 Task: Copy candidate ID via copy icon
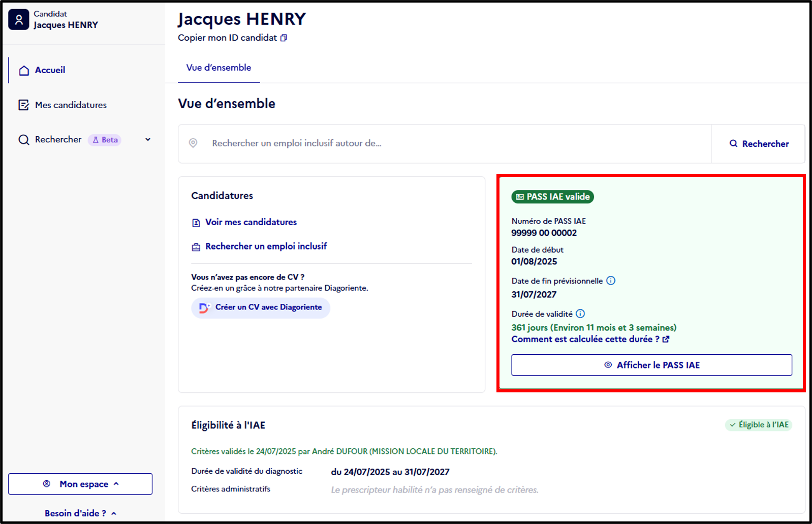[284, 38]
